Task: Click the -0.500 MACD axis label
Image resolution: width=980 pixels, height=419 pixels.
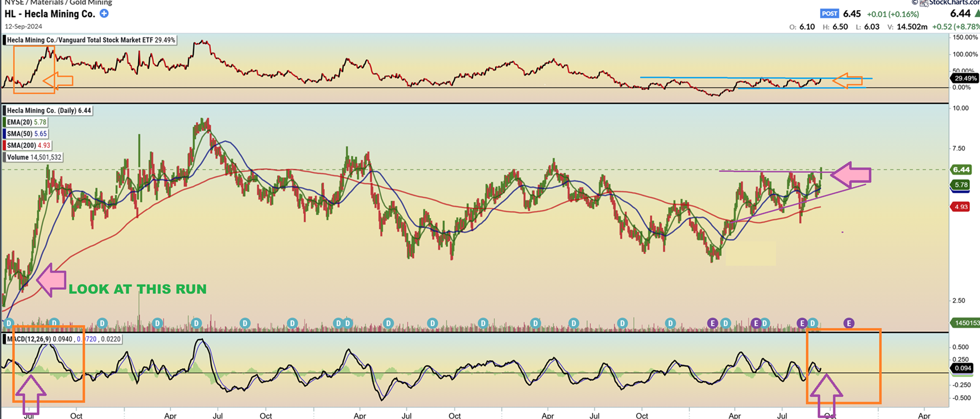Action: pos(962,398)
